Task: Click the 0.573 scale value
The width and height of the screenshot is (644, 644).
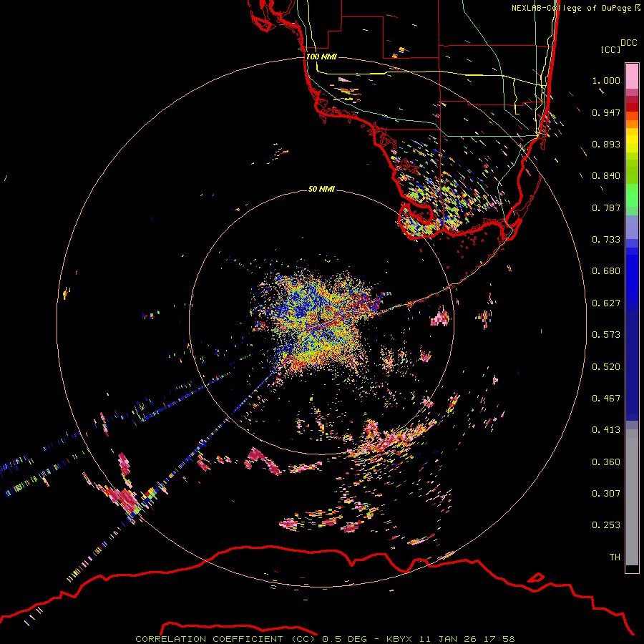Action: coord(606,335)
